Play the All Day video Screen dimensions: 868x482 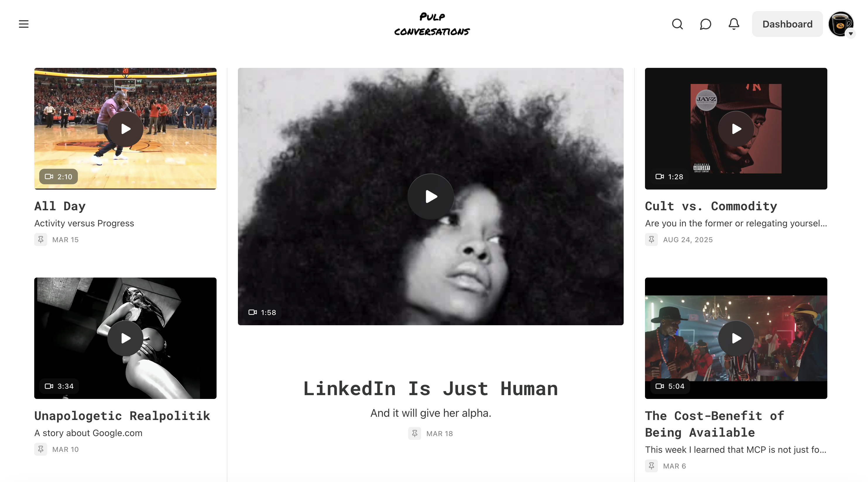click(125, 129)
